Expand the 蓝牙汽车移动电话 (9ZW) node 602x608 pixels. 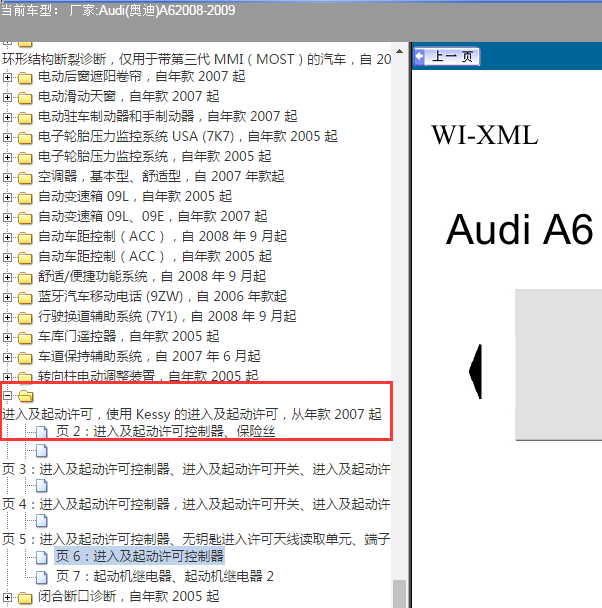click(7, 297)
